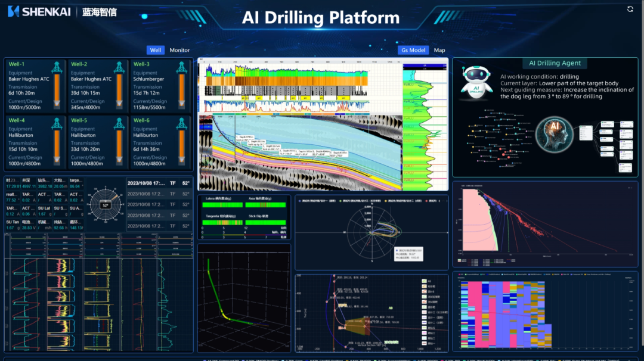
Task: Click the white tooltip box in polar chart
Action: [408, 254]
